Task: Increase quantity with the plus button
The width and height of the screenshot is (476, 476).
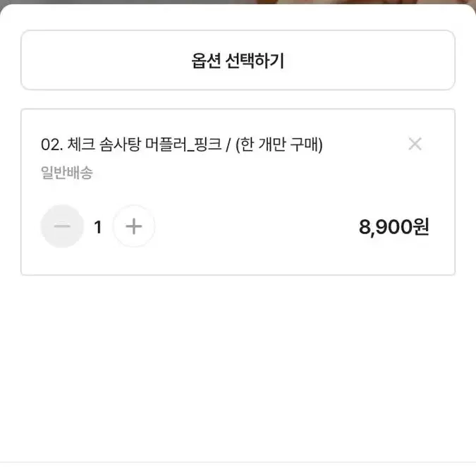Action: (x=134, y=226)
